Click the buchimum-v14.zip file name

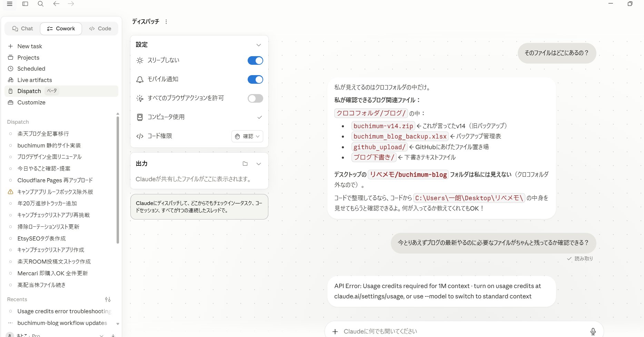pyautogui.click(x=383, y=126)
